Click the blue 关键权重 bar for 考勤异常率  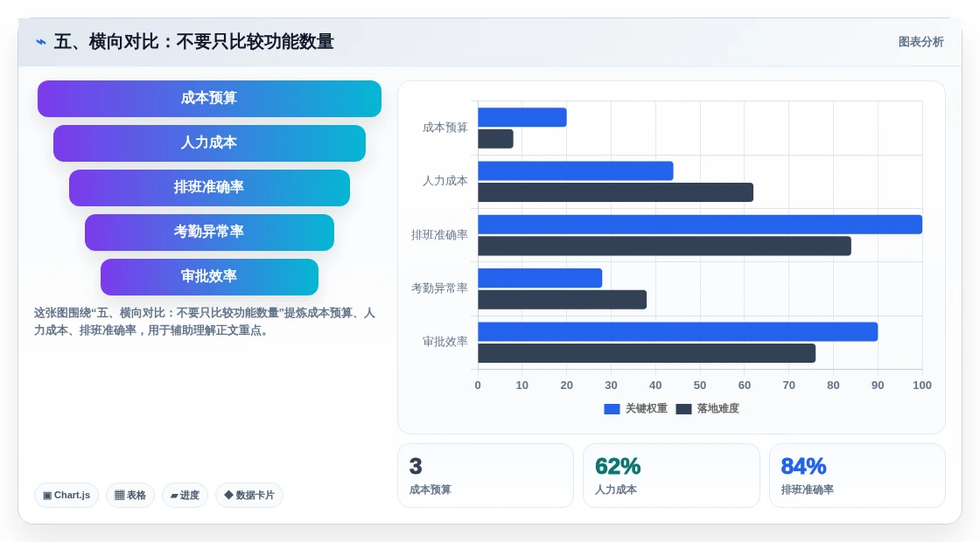point(540,278)
